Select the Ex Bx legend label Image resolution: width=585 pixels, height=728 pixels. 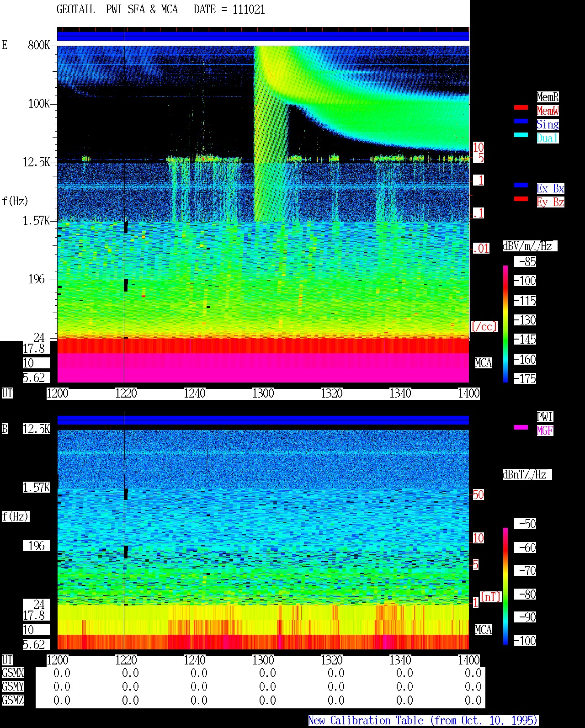coord(550,188)
